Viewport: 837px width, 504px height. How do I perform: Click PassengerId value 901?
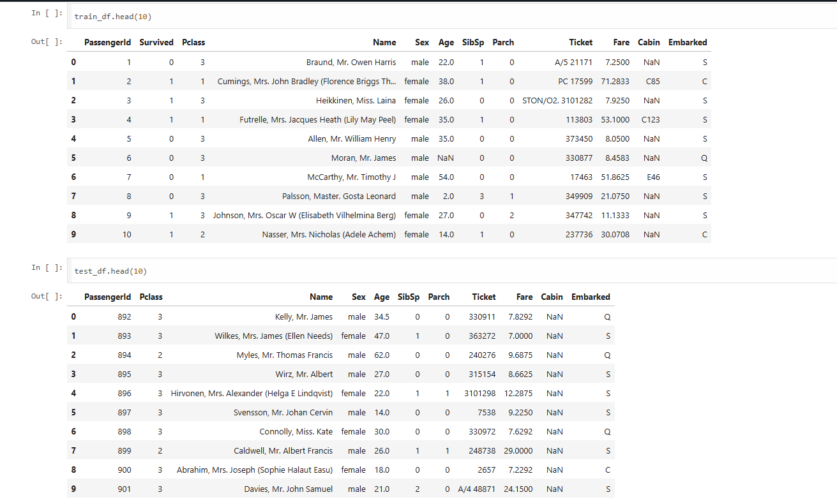124,489
